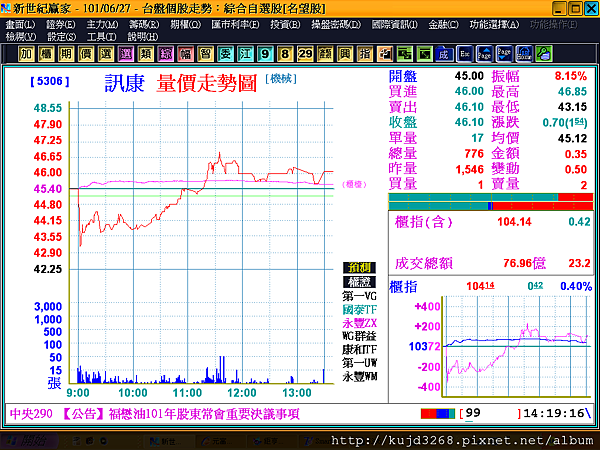Click the 加 toolbar button
The height and width of the screenshot is (450, 600).
(26, 54)
